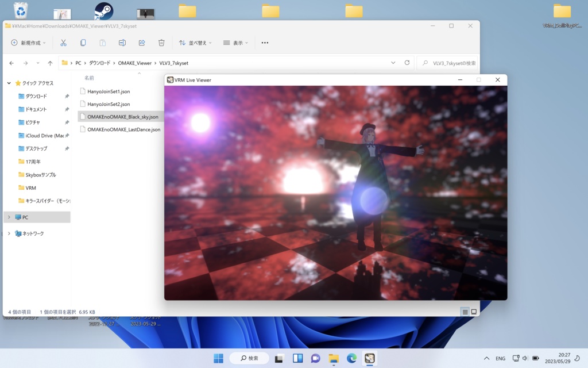The width and height of the screenshot is (588, 368).
Task: Click OMAKE_Viewer in the address breadcrumb
Action: [134, 63]
